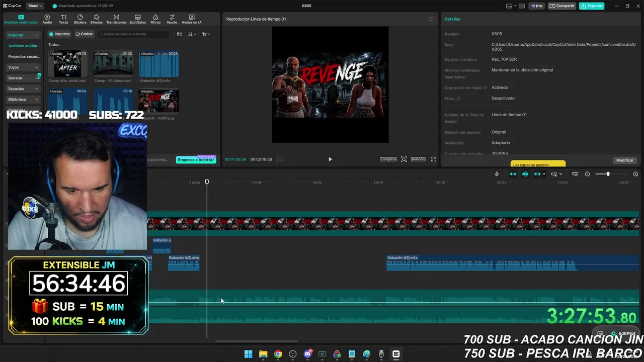Open the media sort order dropdown

coord(192,34)
